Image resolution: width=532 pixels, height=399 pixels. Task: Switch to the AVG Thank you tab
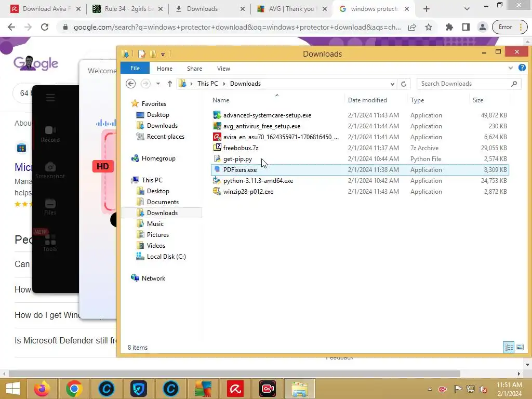[x=291, y=9]
